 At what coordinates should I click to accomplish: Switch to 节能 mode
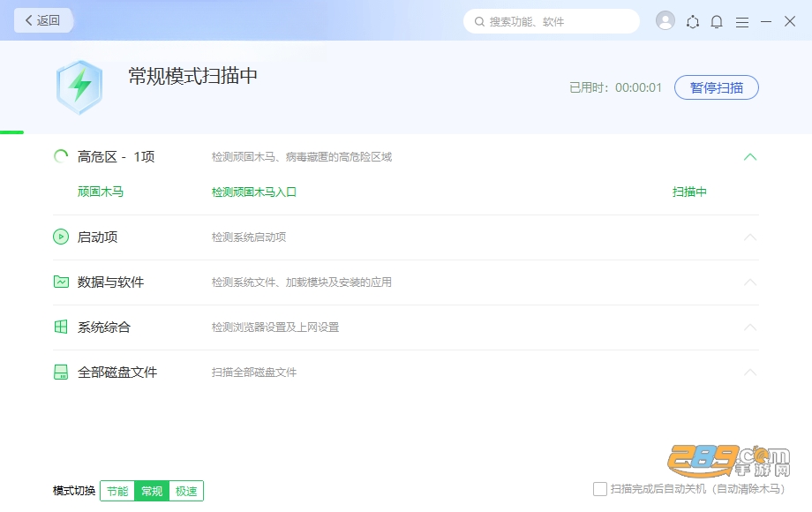[117, 491]
